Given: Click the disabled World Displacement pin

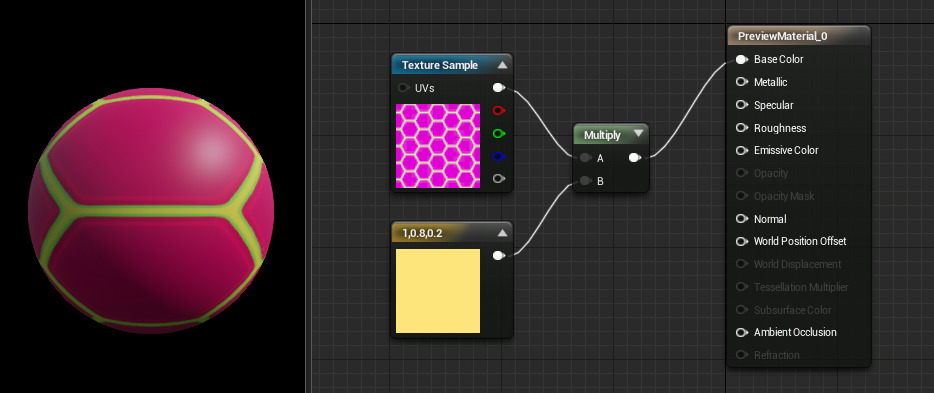Looking at the screenshot, I should tap(742, 264).
